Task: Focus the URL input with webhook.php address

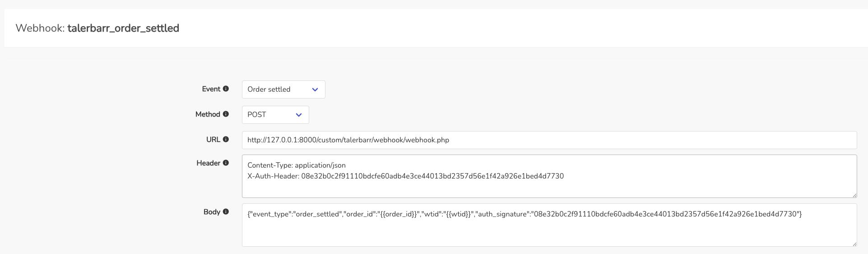Action: point(549,140)
